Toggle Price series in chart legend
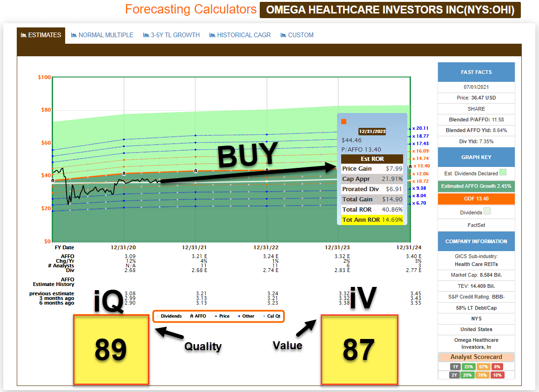Image resolution: width=539 pixels, height=392 pixels. click(x=222, y=316)
